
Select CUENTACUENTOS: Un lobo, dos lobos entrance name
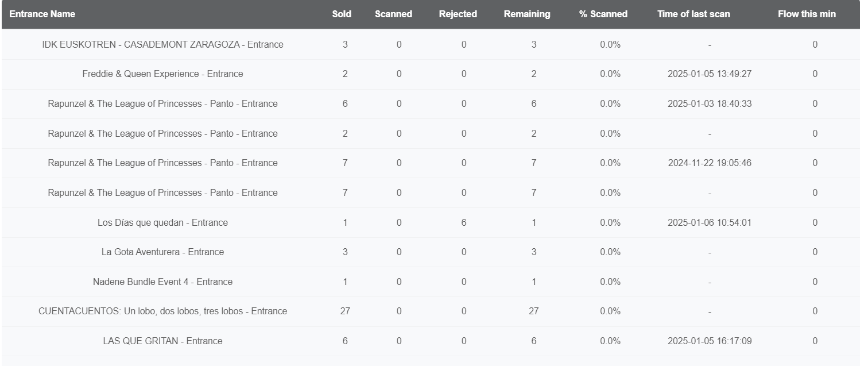pyautogui.click(x=162, y=311)
